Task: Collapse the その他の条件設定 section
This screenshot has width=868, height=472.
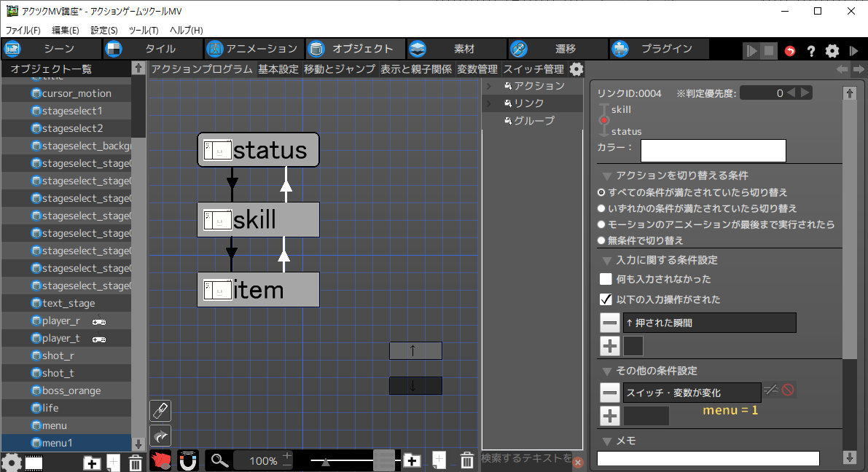Action: click(606, 371)
